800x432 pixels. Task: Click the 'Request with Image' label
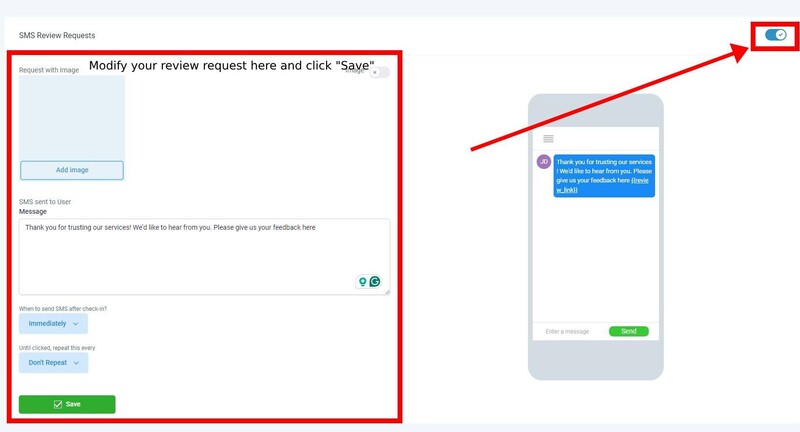(49, 70)
